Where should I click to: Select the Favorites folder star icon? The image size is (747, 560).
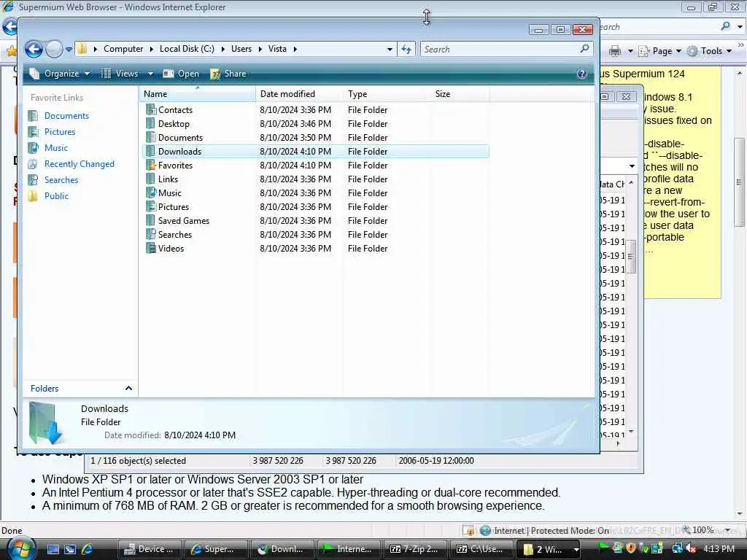[x=150, y=166]
